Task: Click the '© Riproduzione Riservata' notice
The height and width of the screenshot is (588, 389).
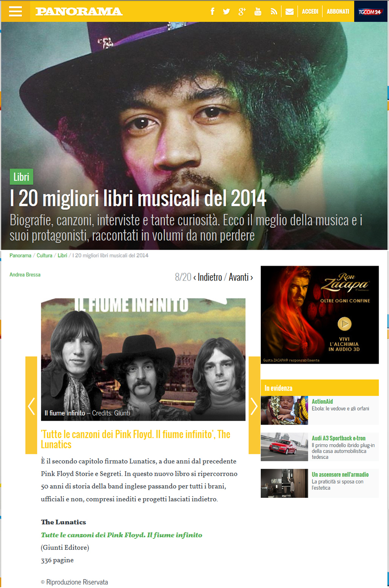Action: tap(74, 582)
